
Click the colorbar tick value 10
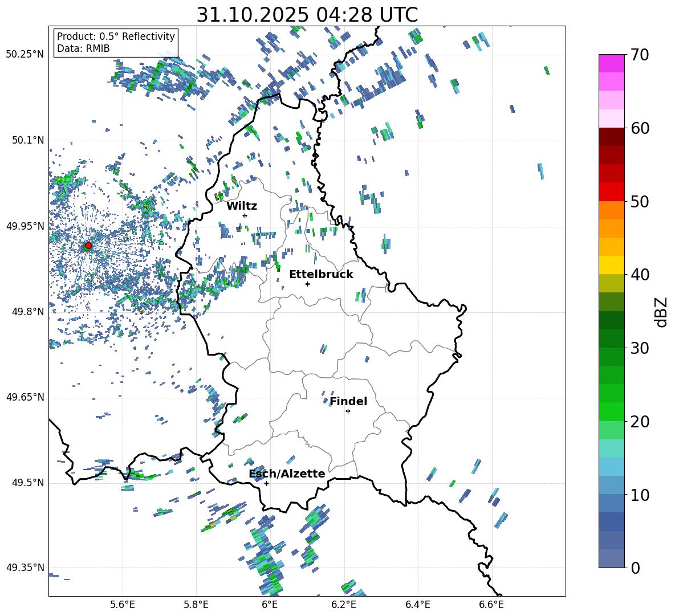pos(640,495)
